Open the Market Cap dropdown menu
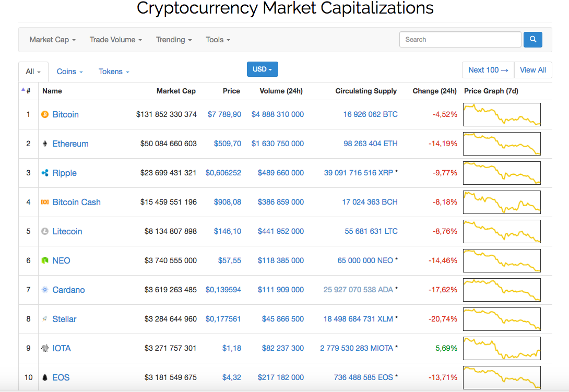 [52, 40]
